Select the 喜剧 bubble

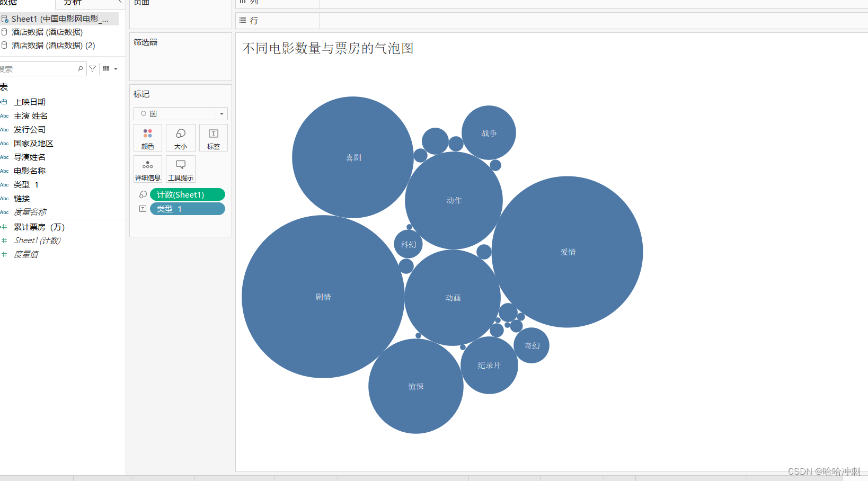353,157
